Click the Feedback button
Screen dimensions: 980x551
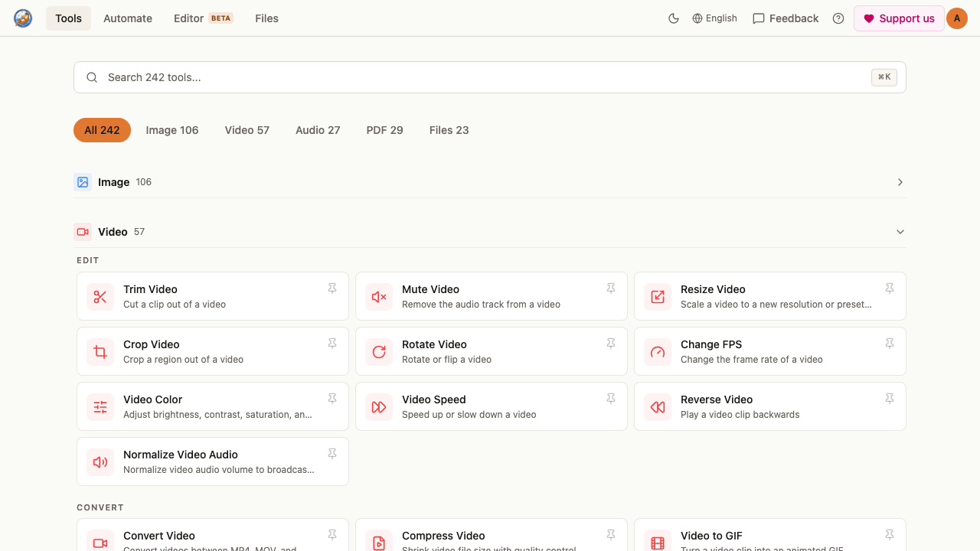click(786, 18)
